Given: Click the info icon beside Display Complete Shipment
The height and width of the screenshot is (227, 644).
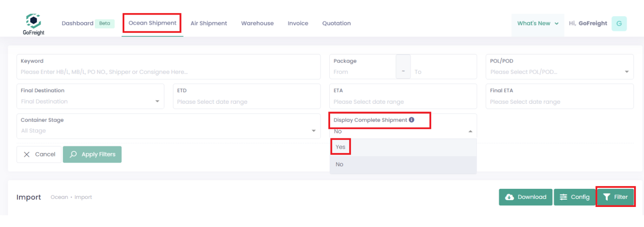Looking at the screenshot, I should pyautogui.click(x=411, y=120).
